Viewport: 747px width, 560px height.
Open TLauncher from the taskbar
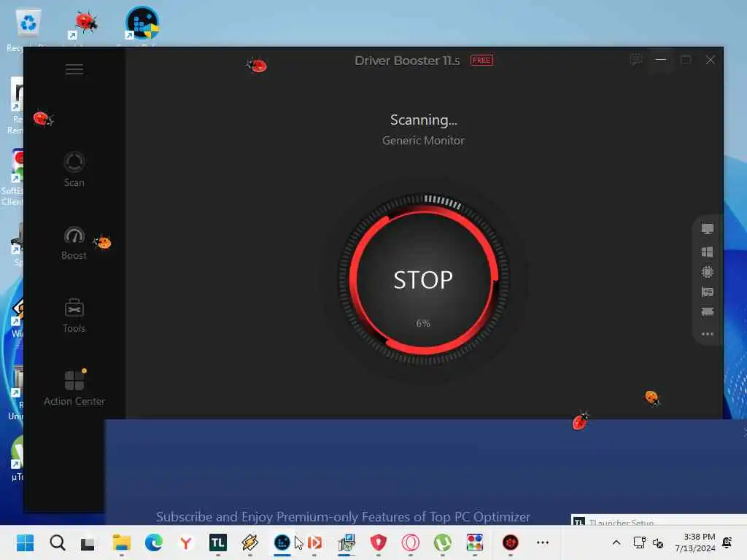[x=217, y=542]
